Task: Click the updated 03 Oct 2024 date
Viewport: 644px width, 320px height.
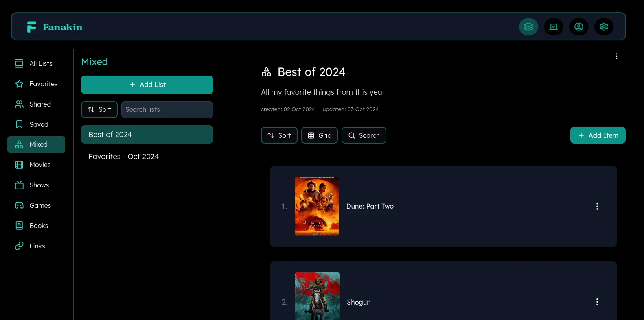Action: pyautogui.click(x=350, y=109)
